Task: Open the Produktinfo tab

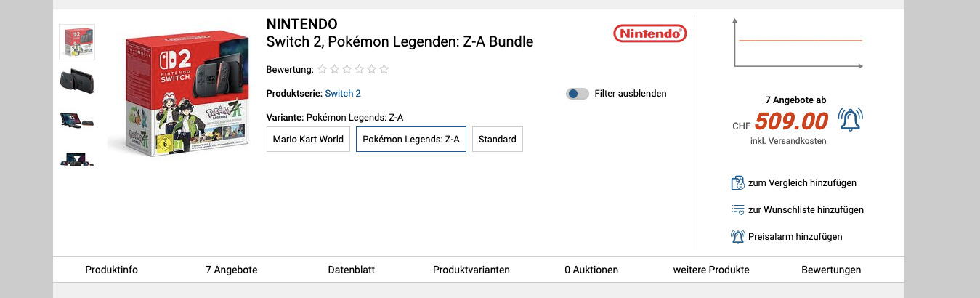Action: pos(111,270)
